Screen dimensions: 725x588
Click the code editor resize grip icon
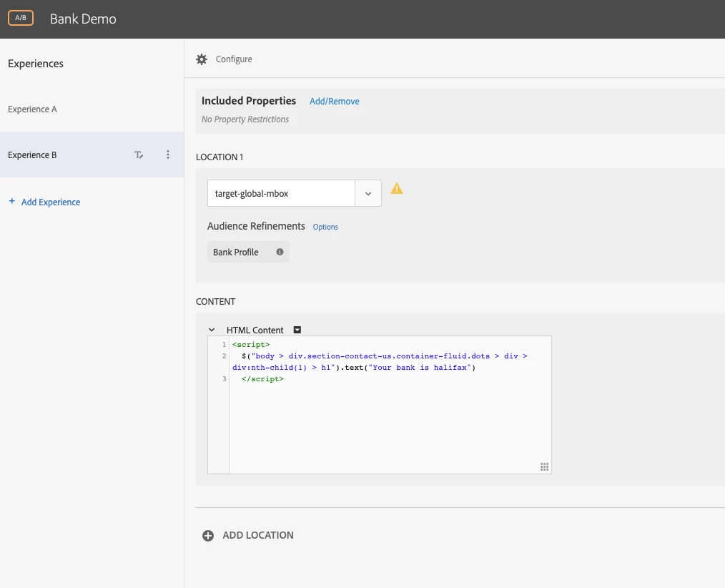(545, 467)
